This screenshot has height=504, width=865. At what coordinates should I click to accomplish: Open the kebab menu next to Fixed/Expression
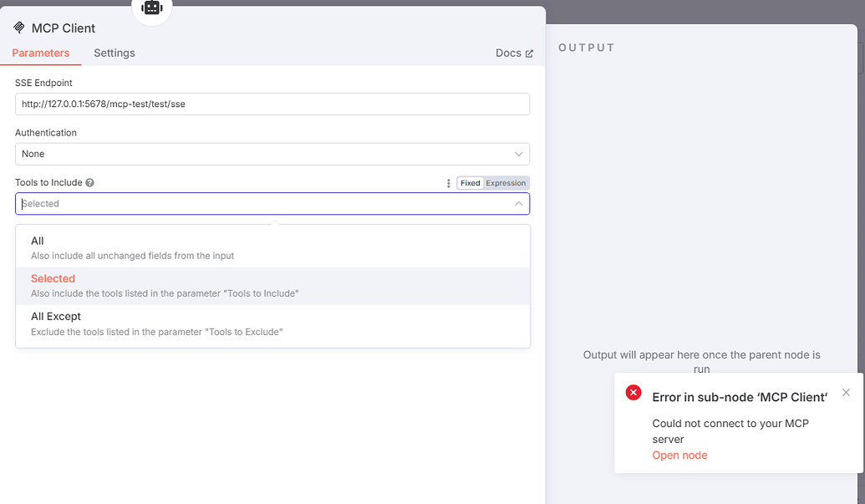[x=449, y=182]
